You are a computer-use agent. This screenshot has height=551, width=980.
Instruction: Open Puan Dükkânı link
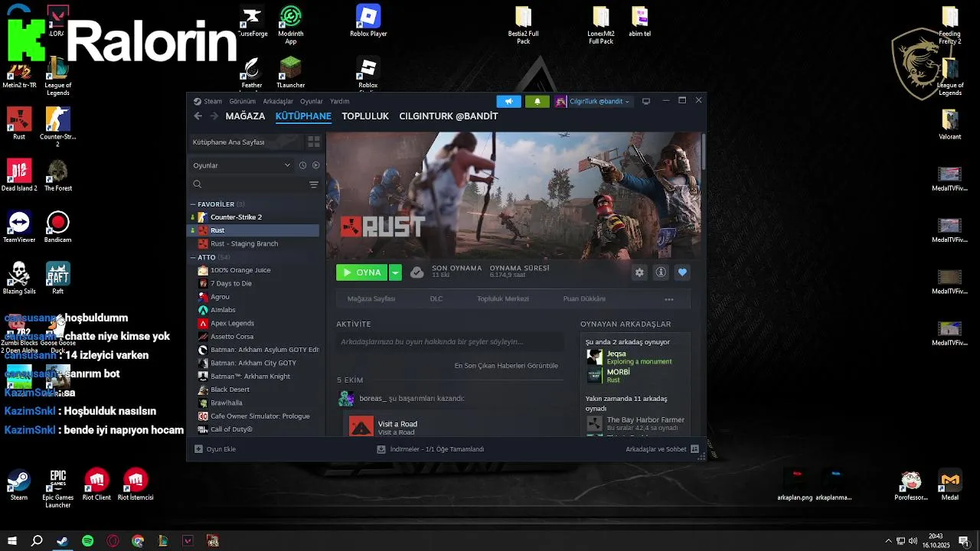[584, 299]
